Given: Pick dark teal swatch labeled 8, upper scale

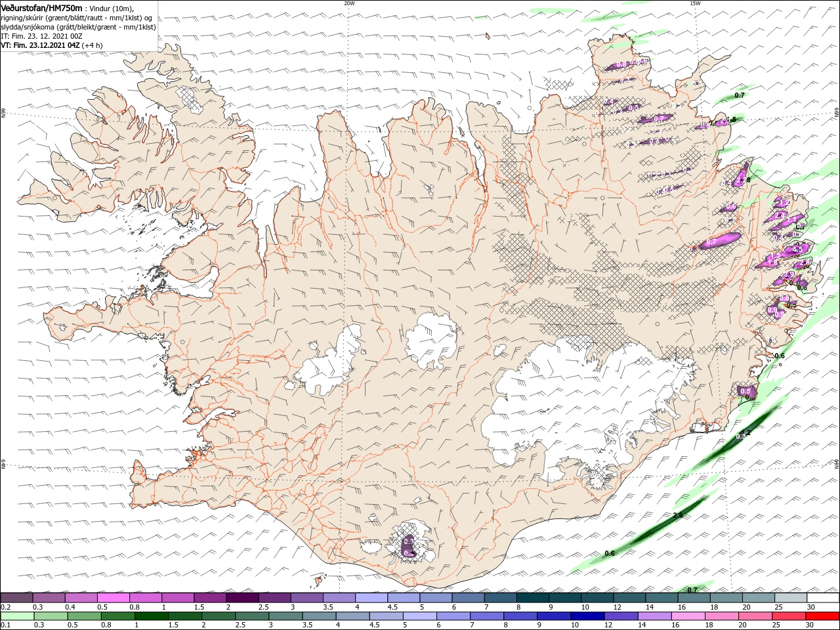Looking at the screenshot, I should 532,598.
